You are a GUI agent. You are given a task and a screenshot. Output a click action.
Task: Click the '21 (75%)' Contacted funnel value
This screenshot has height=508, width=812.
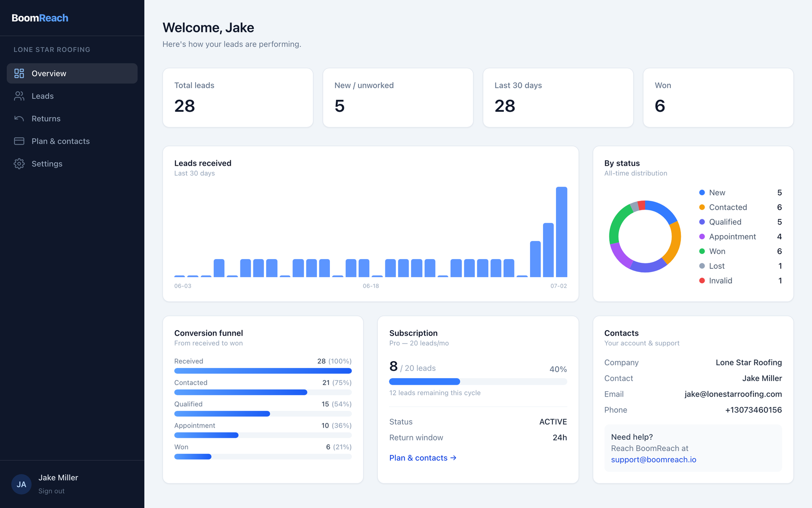(x=337, y=382)
